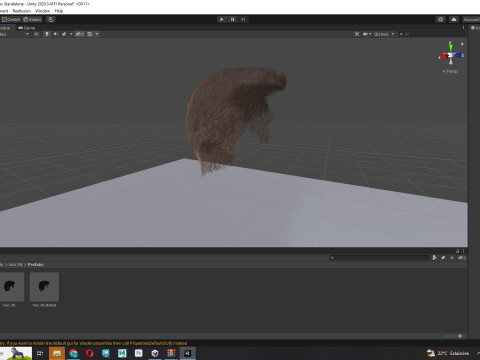The image size is (480, 360).
Task: Click the blue Z axis of the orientation gizmo
Action: click(x=458, y=55)
